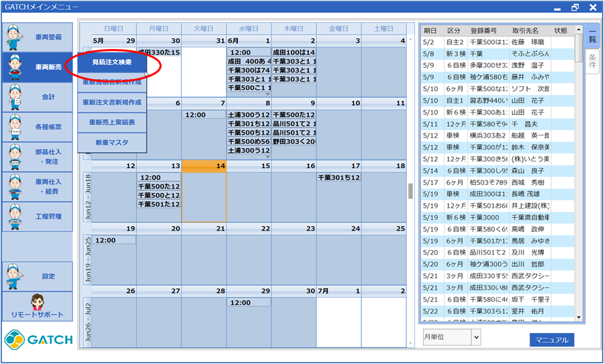Select 部品仕入・発注 sidebar icon
This screenshot has width=604, height=364.
37,156
